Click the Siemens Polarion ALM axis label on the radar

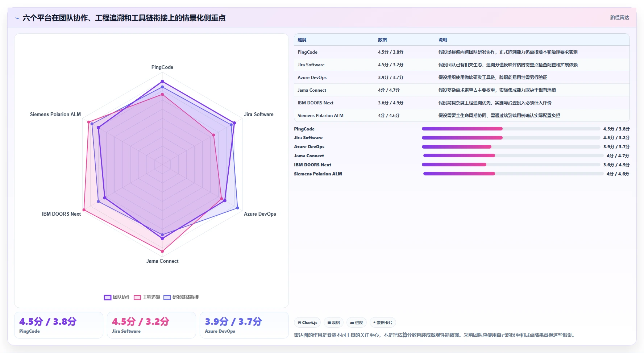[x=55, y=115]
